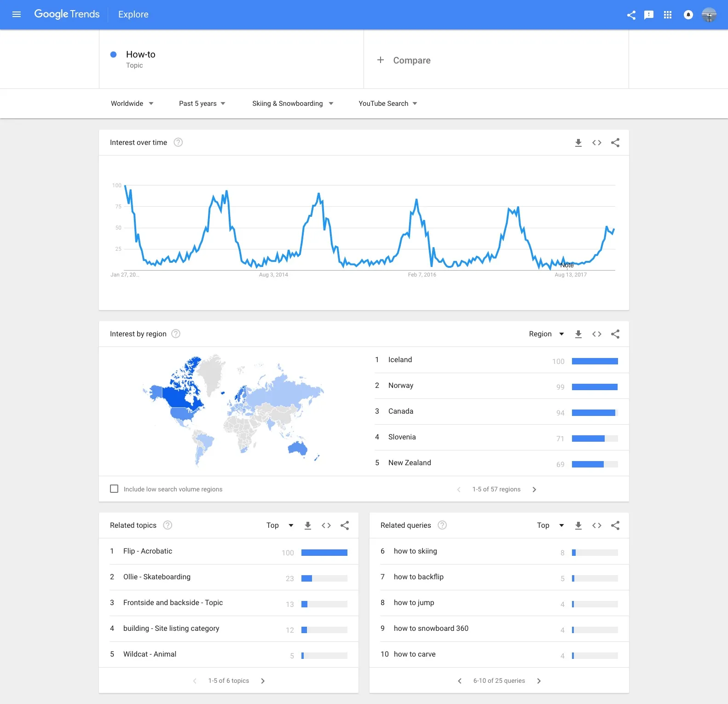Click Australia on the world map
Image resolution: width=728 pixels, height=704 pixels.
point(298,448)
